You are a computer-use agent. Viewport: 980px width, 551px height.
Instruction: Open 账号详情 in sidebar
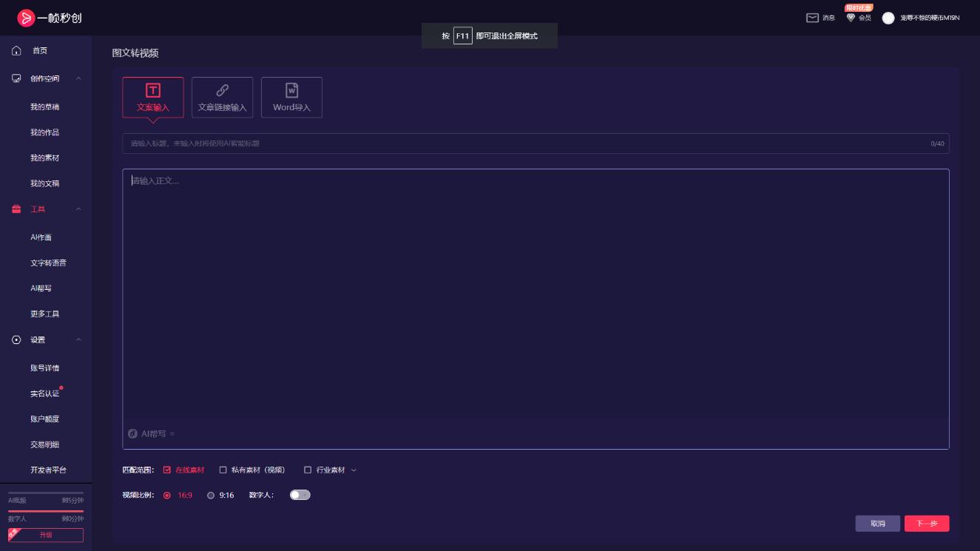(x=44, y=368)
